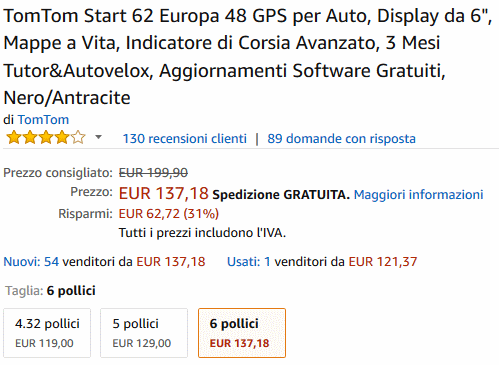This screenshot has height=365, width=499.
Task: Select the 5 pollici size option
Action: click(x=144, y=333)
